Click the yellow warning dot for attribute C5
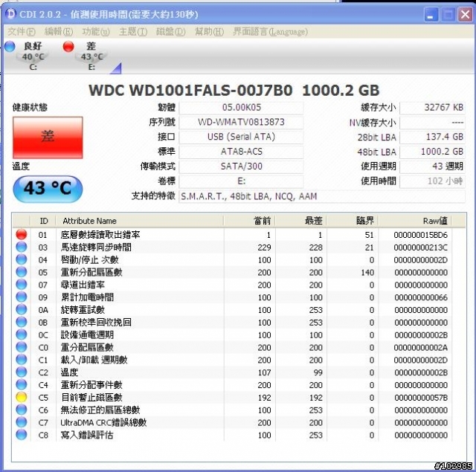Image resolution: width=476 pixels, height=472 pixels. 22,397
